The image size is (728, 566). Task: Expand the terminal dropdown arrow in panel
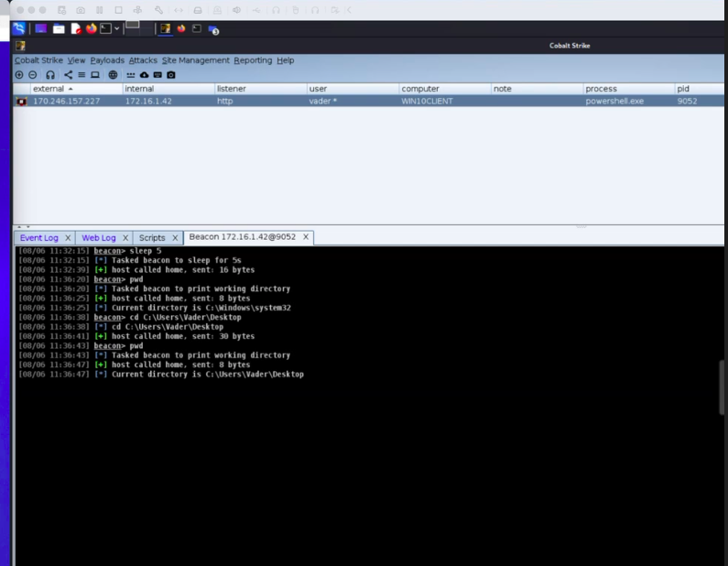117,28
